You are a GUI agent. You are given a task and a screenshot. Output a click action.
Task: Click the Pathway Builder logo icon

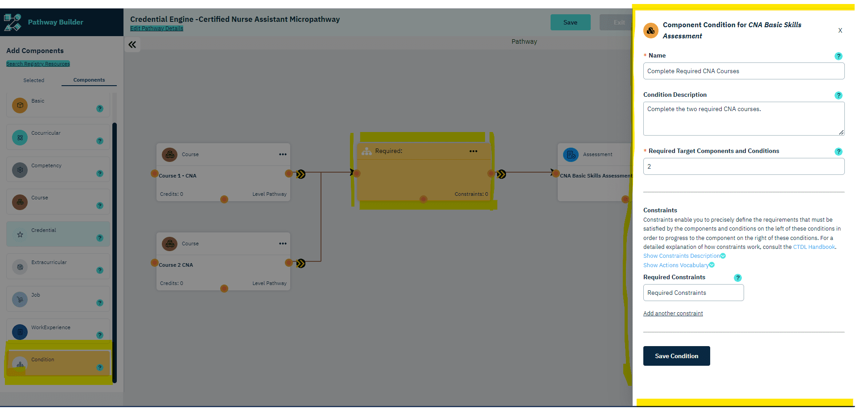(12, 22)
